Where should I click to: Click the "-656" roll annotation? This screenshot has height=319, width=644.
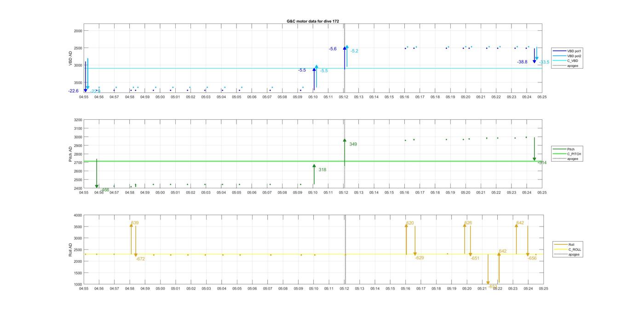click(x=532, y=258)
